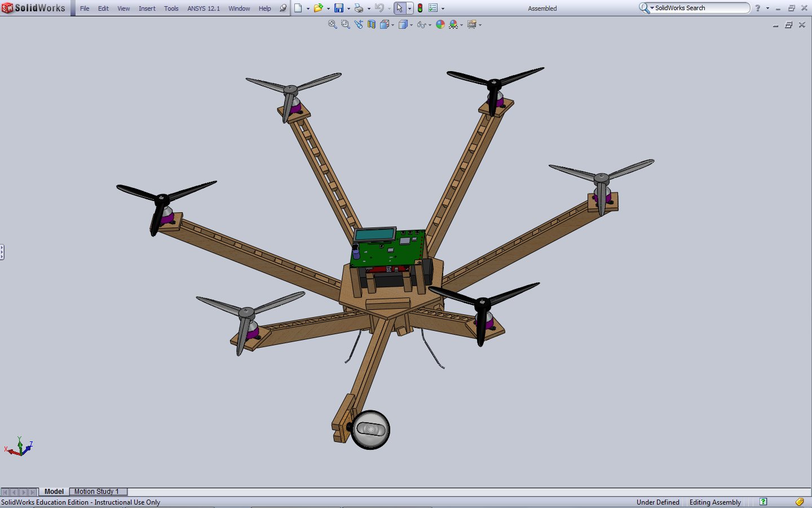Click the SolidWorks Search field
Image resolution: width=812 pixels, height=508 pixels.
coord(699,8)
